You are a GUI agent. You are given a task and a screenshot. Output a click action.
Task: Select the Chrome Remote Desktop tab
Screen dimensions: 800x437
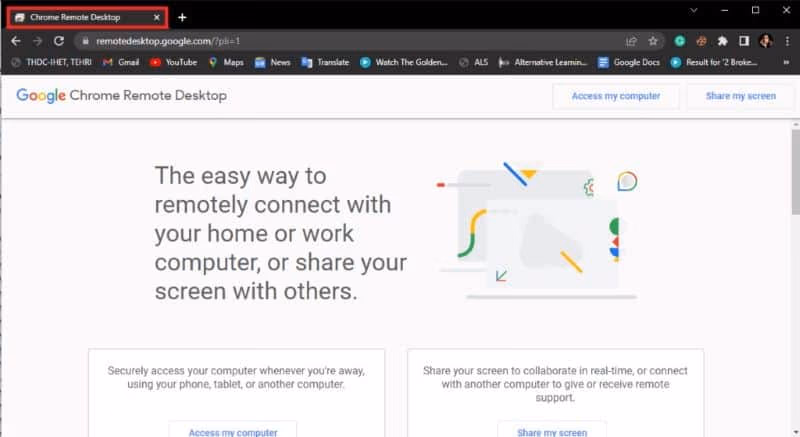tap(87, 17)
